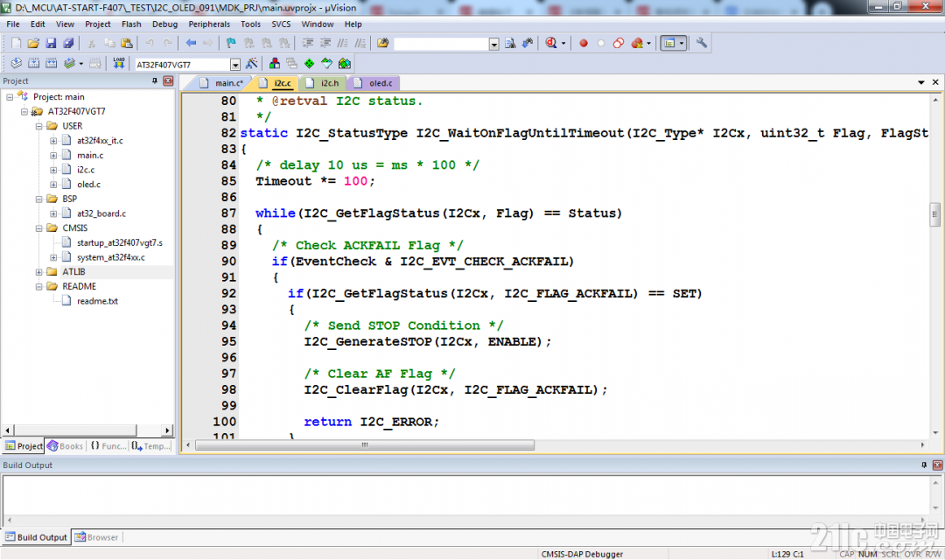945x560 pixels.
Task: Open Options for Target with the magic wand icon
Action: (x=252, y=63)
